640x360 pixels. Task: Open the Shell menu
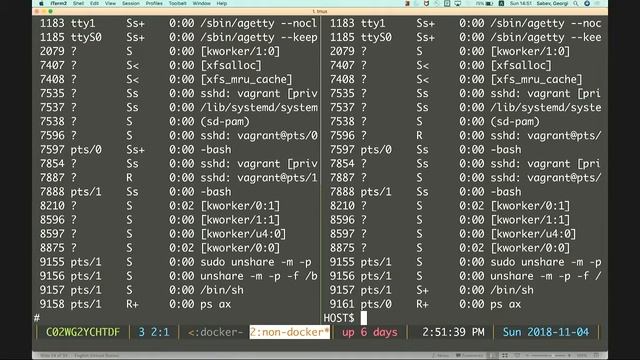[78, 3]
